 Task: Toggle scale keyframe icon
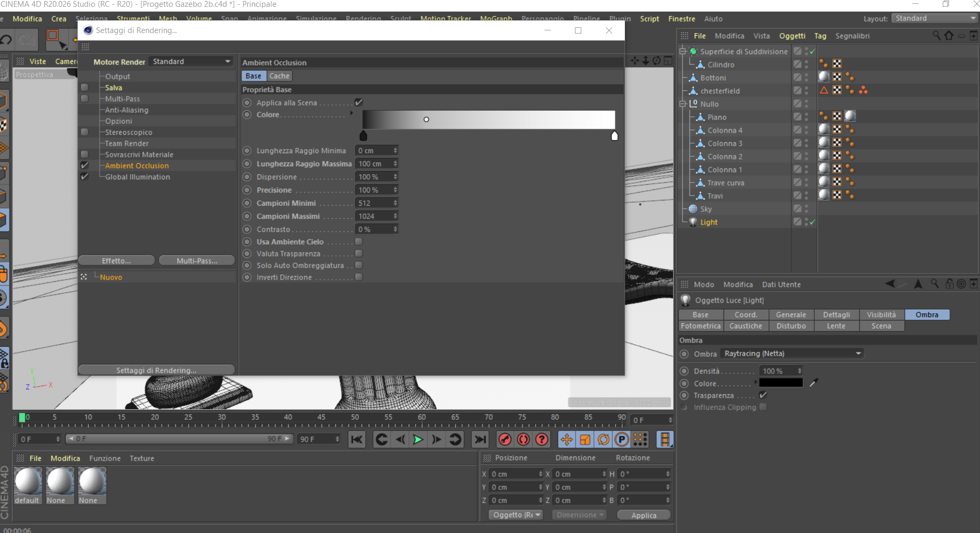[585, 440]
